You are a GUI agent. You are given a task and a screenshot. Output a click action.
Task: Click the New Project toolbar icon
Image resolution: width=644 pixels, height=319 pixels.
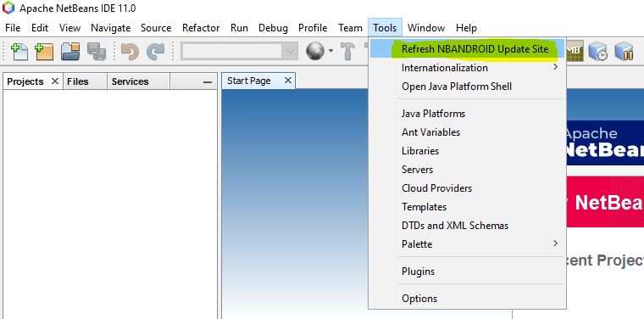point(44,52)
